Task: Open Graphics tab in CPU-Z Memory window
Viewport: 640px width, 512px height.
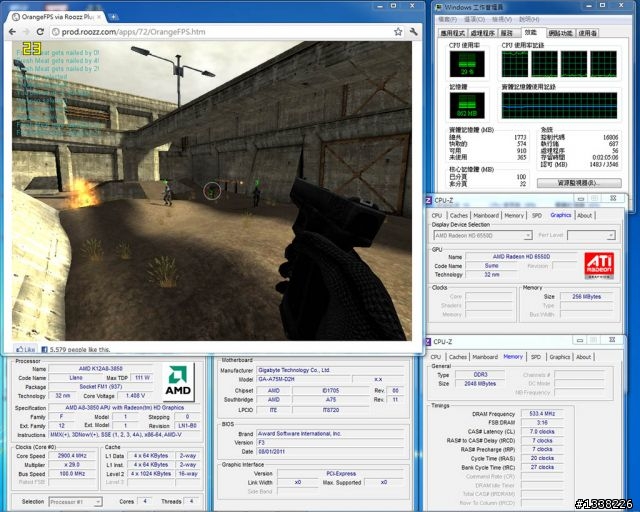Action: 560,357
